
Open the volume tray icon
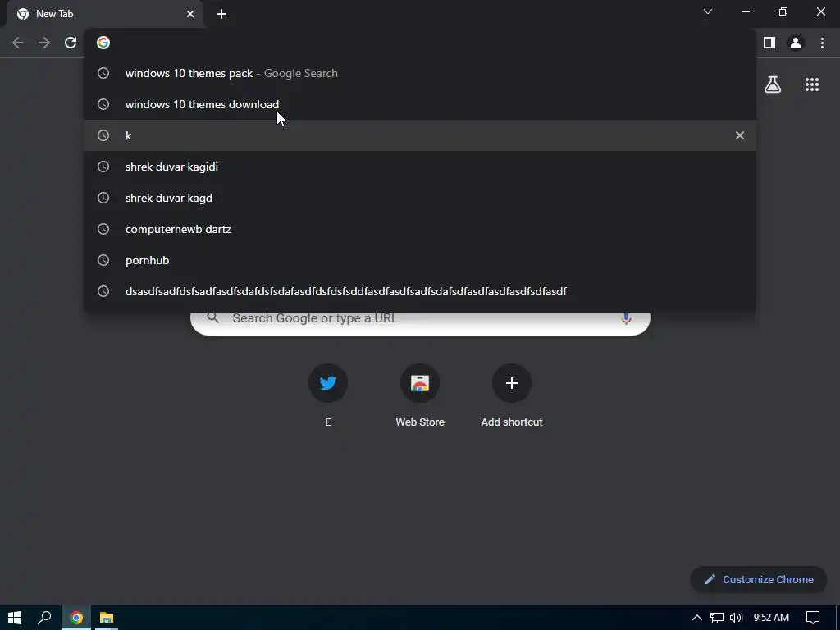736,618
